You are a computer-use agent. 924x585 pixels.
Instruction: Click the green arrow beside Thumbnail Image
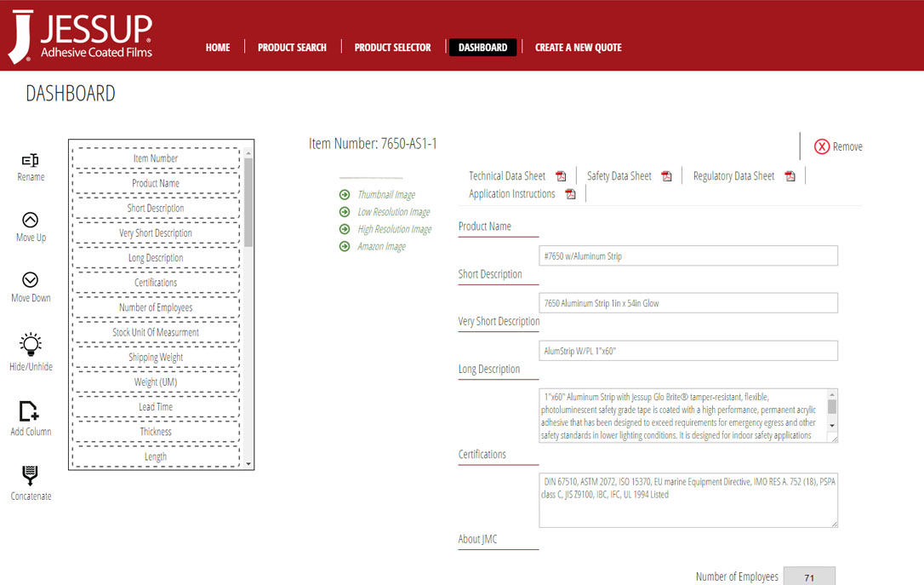[345, 195]
